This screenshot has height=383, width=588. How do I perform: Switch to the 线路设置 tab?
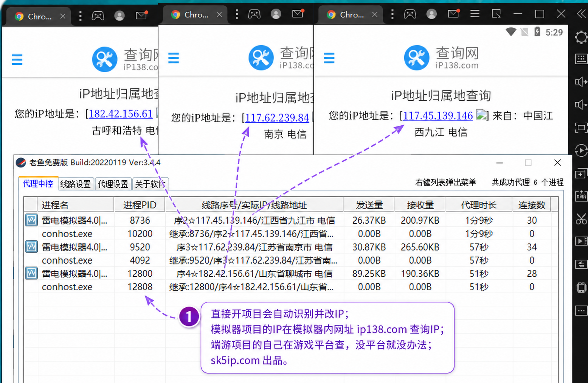[x=75, y=184]
